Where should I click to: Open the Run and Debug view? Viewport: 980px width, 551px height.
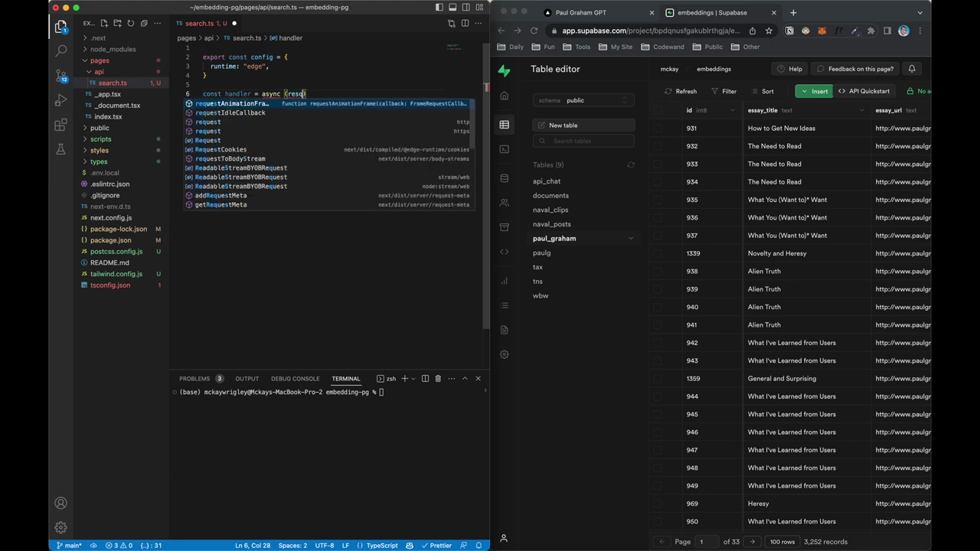[x=60, y=100]
